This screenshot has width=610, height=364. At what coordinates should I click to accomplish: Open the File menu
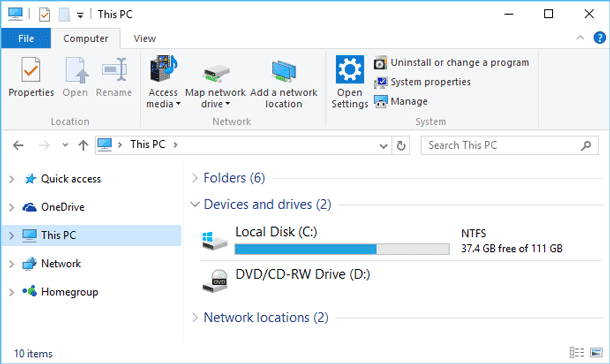tap(26, 38)
